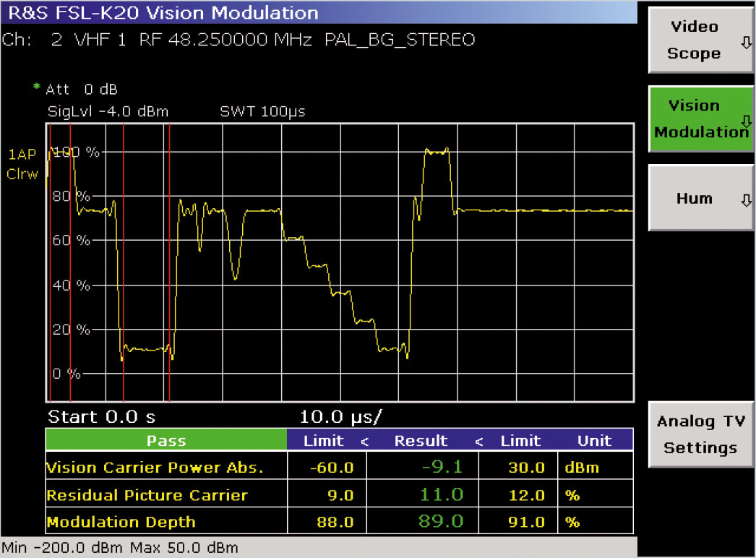
Task: Click the 11.0 result value
Action: (441, 495)
